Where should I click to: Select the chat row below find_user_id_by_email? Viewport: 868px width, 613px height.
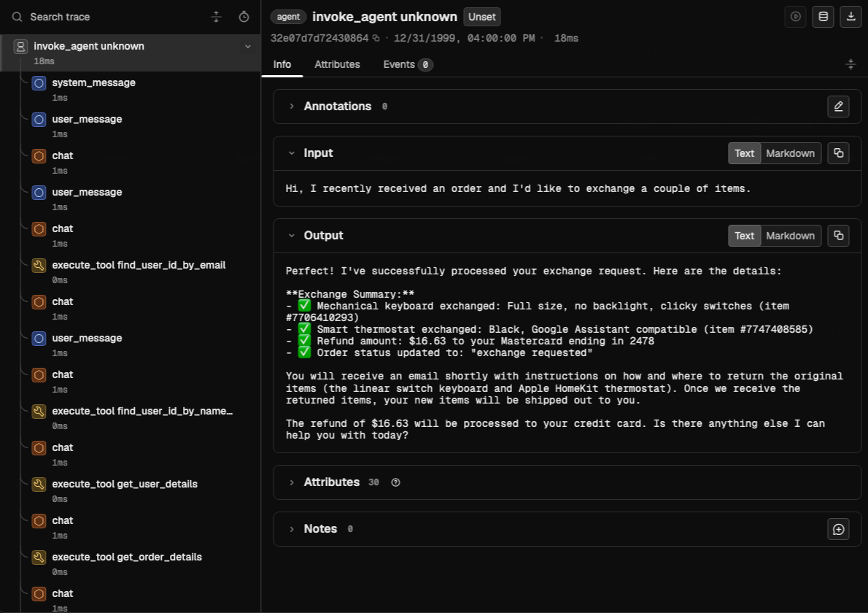tap(131, 309)
